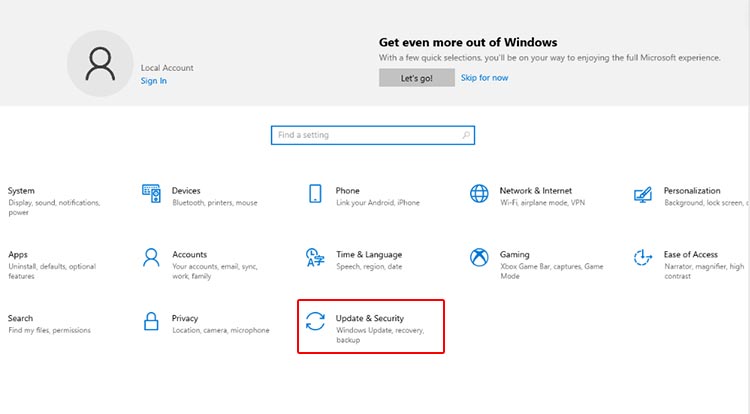Click the search magnifier icon
Image resolution: width=750 pixels, height=414 pixels.
click(466, 135)
